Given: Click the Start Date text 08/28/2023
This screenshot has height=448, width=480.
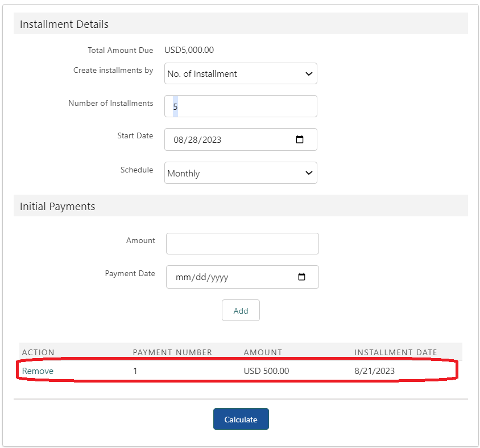Looking at the screenshot, I should tap(198, 140).
